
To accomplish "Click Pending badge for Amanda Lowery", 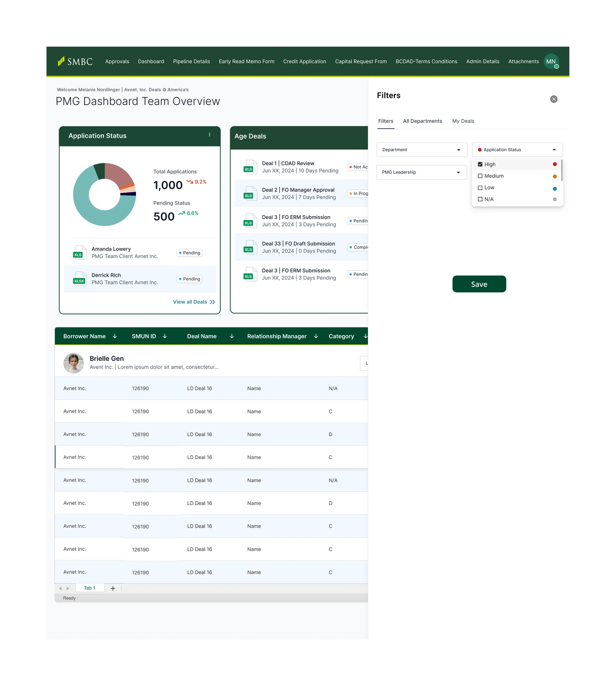I will pos(189,253).
